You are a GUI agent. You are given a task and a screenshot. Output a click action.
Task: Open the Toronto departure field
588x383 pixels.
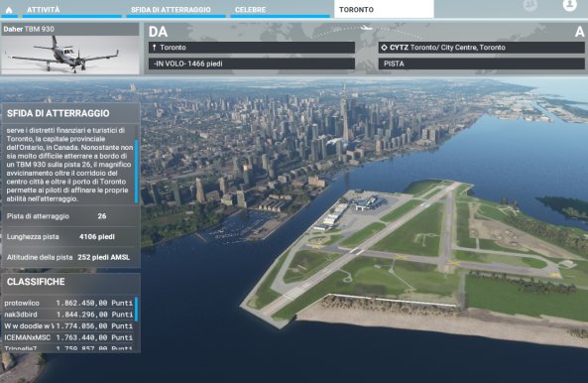252,48
